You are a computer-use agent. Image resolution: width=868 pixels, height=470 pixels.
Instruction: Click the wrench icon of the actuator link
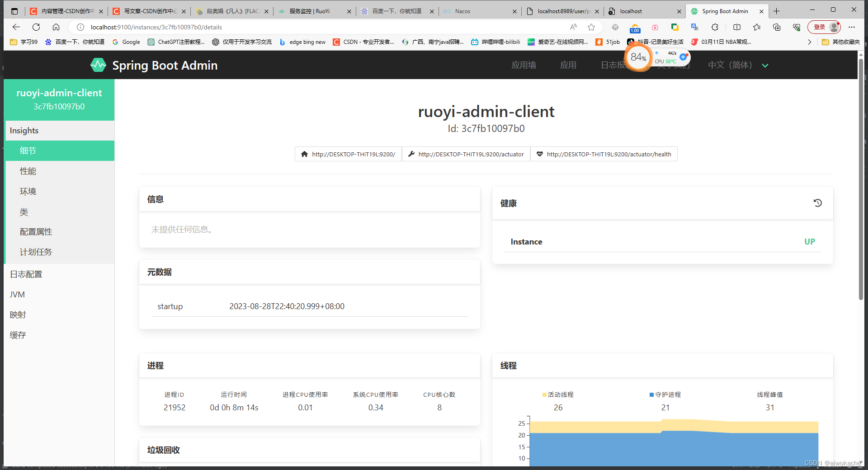(x=411, y=154)
